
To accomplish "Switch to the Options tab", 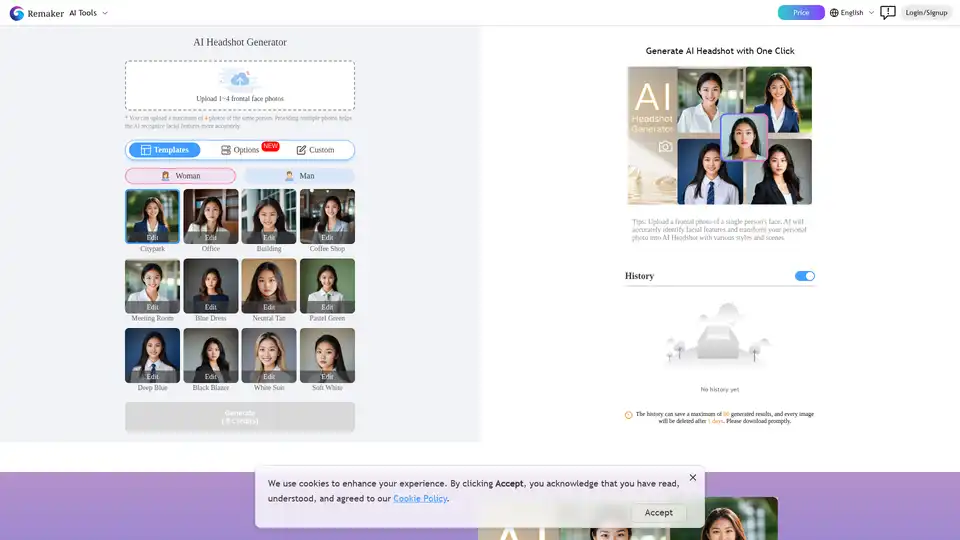I will (240, 150).
